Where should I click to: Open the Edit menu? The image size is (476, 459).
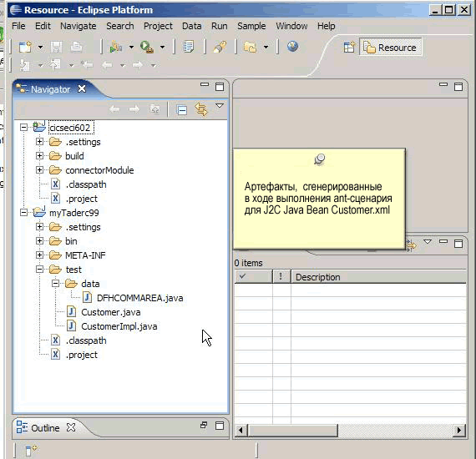click(x=43, y=26)
